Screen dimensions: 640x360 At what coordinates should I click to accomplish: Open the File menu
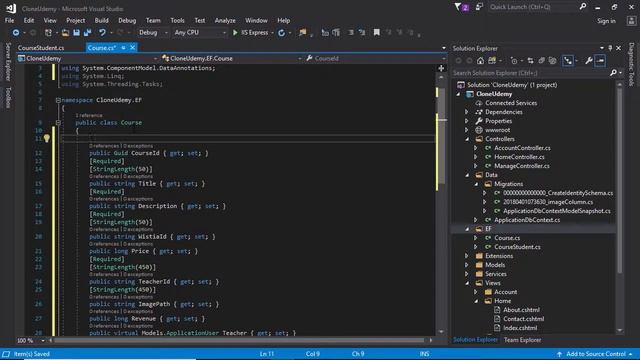pyautogui.click(x=9, y=20)
